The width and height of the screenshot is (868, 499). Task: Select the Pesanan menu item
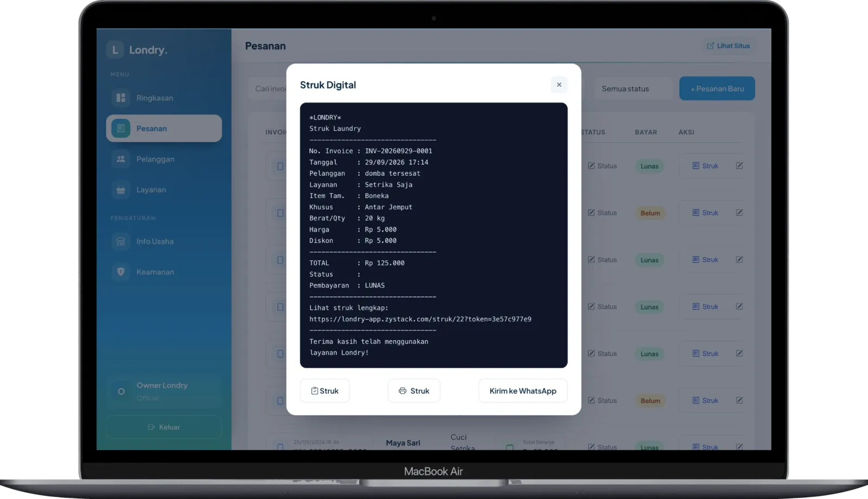click(x=164, y=129)
